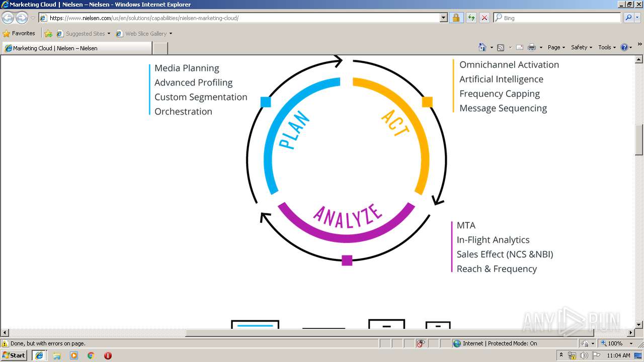Launch Chrome from the taskbar
644x362 pixels.
point(91,355)
